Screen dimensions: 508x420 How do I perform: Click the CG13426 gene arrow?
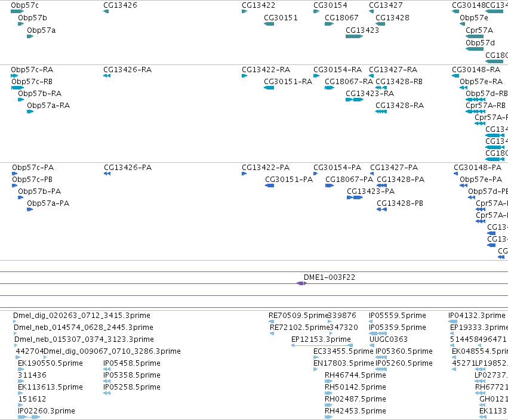(x=106, y=11)
